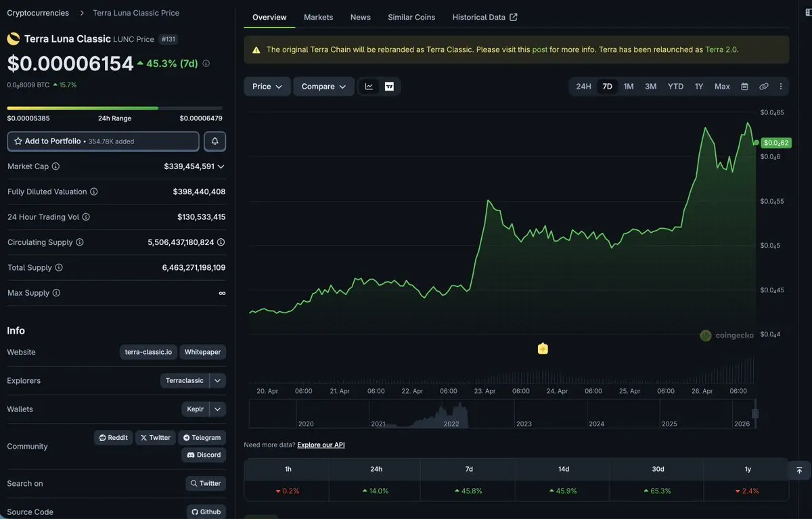Select the 1Y chart range

click(699, 87)
